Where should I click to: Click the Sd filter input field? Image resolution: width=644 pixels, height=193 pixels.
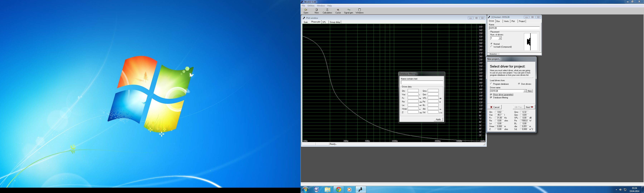433,112
